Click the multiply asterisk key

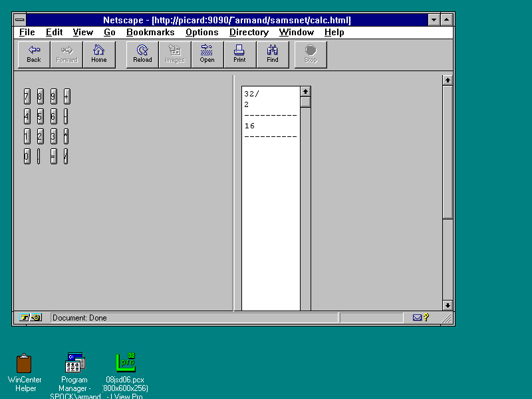66,136
